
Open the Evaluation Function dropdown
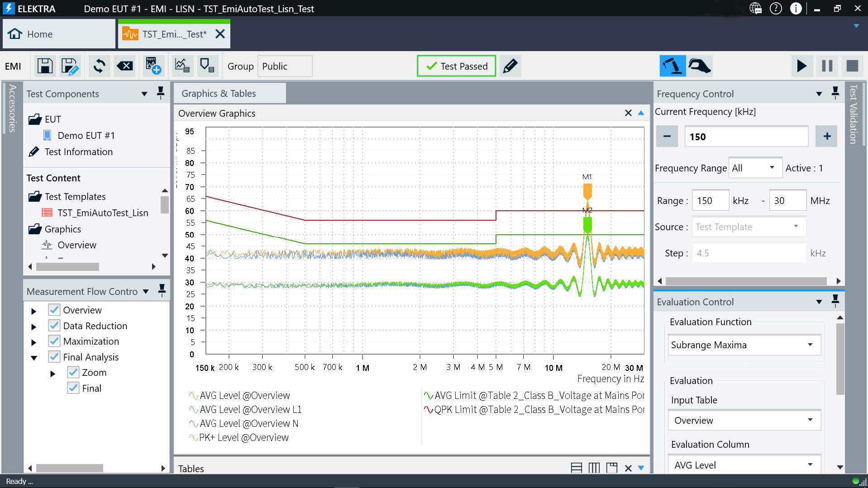(744, 345)
